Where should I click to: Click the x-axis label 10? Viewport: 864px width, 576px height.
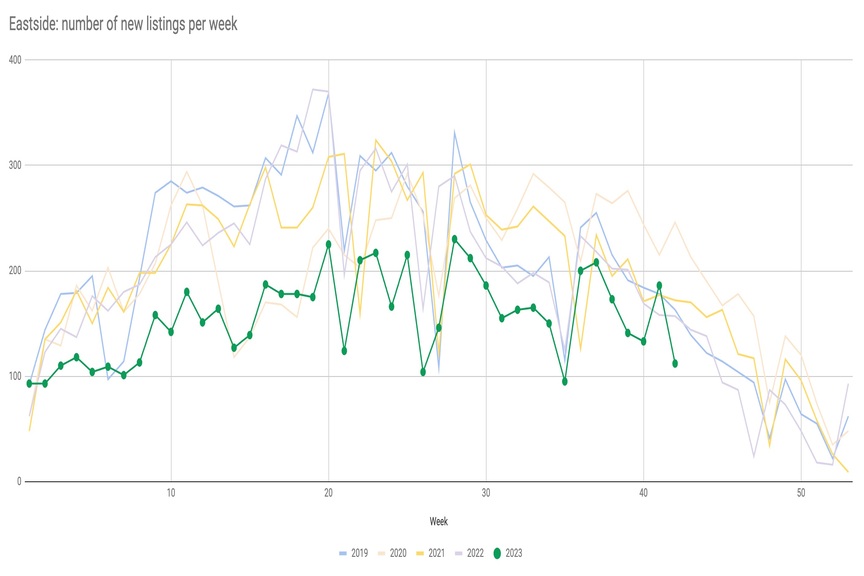pos(171,494)
